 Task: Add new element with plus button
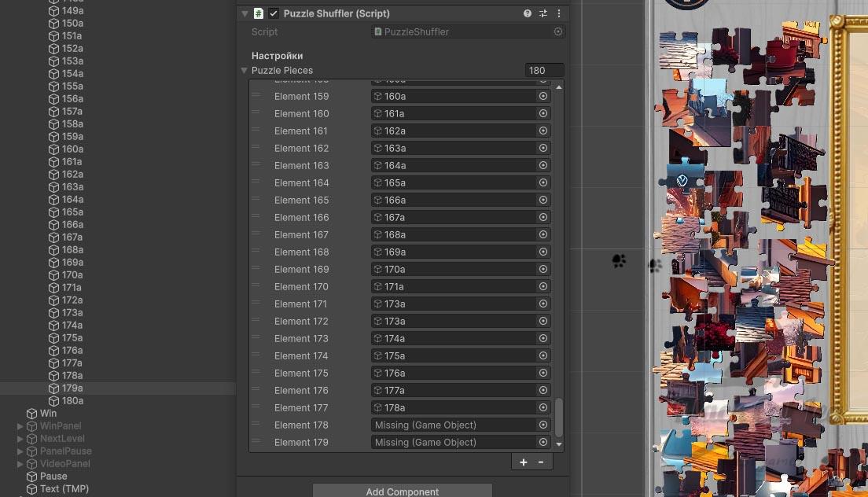click(523, 462)
